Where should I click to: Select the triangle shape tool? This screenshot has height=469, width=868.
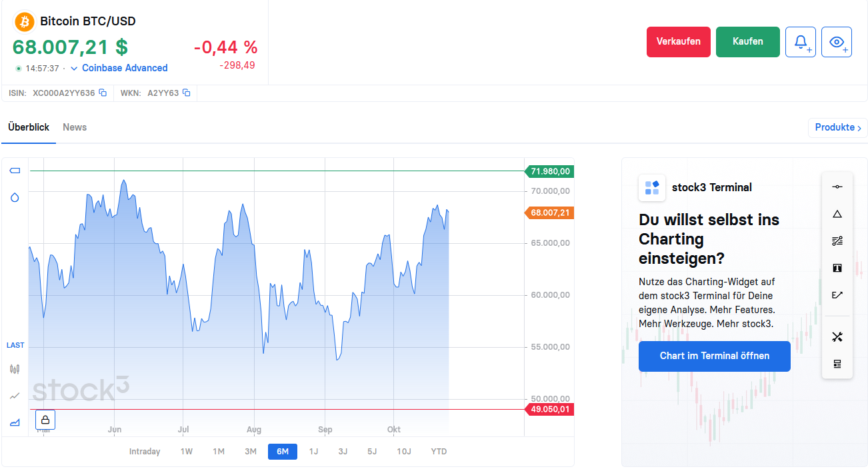pyautogui.click(x=837, y=214)
